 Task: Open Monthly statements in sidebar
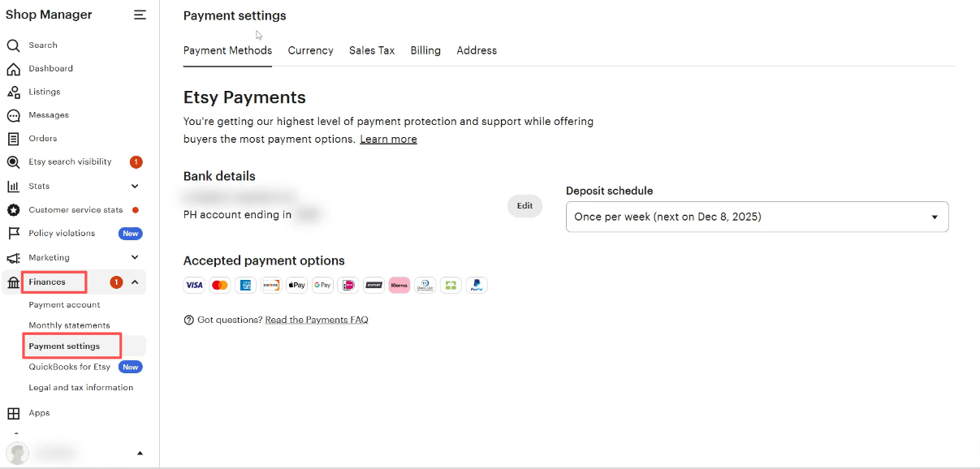pyautogui.click(x=69, y=325)
